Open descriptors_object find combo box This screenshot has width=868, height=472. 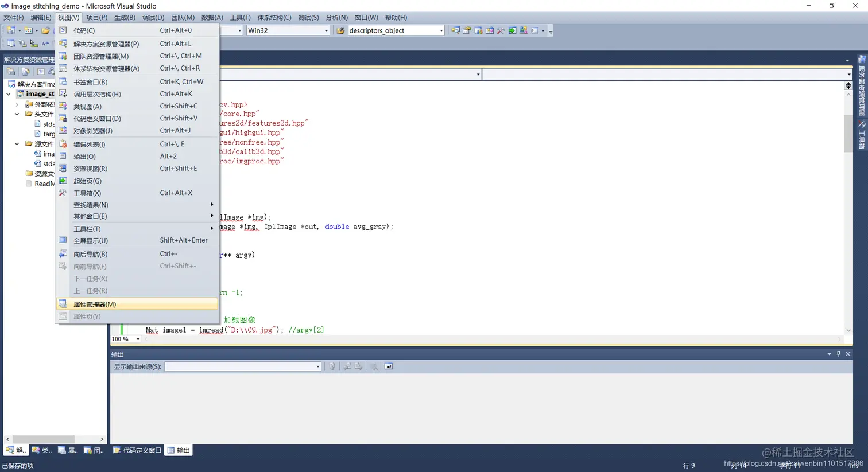[441, 30]
